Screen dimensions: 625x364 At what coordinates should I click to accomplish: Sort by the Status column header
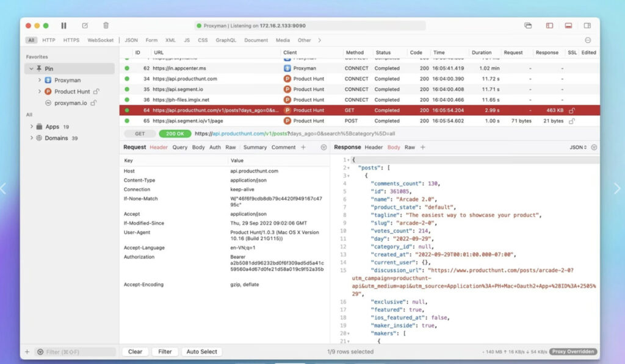(383, 52)
